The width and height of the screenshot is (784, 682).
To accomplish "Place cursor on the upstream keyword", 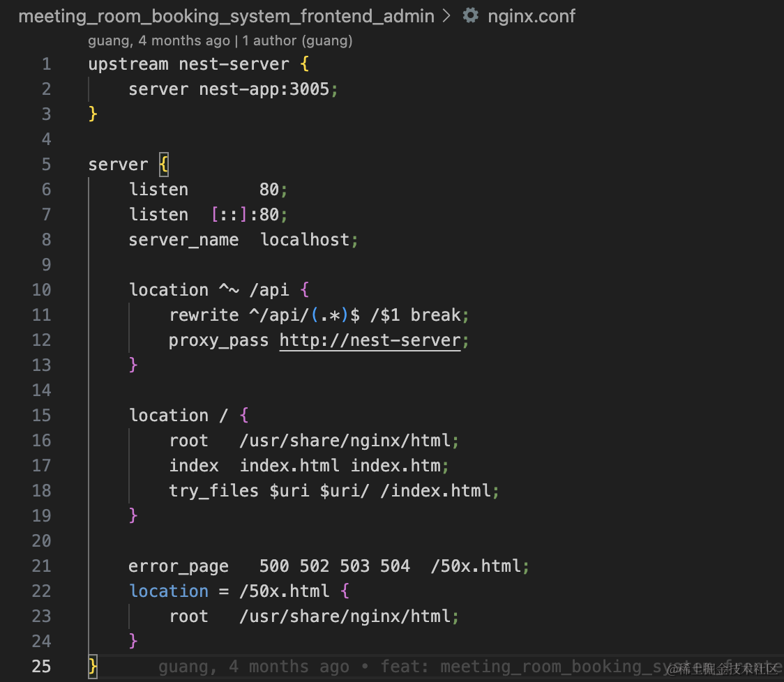I will [x=128, y=64].
